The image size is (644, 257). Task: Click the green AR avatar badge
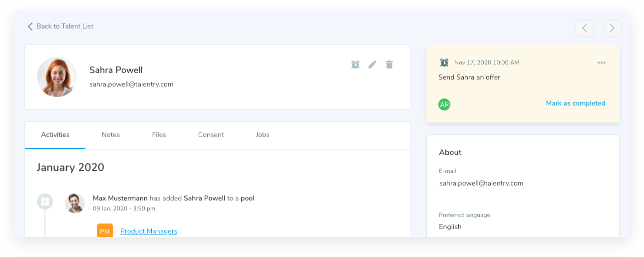(x=444, y=104)
